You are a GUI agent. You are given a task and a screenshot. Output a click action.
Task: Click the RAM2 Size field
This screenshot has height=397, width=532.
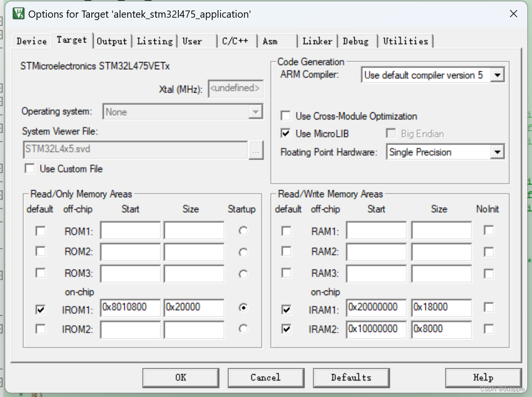click(x=441, y=252)
